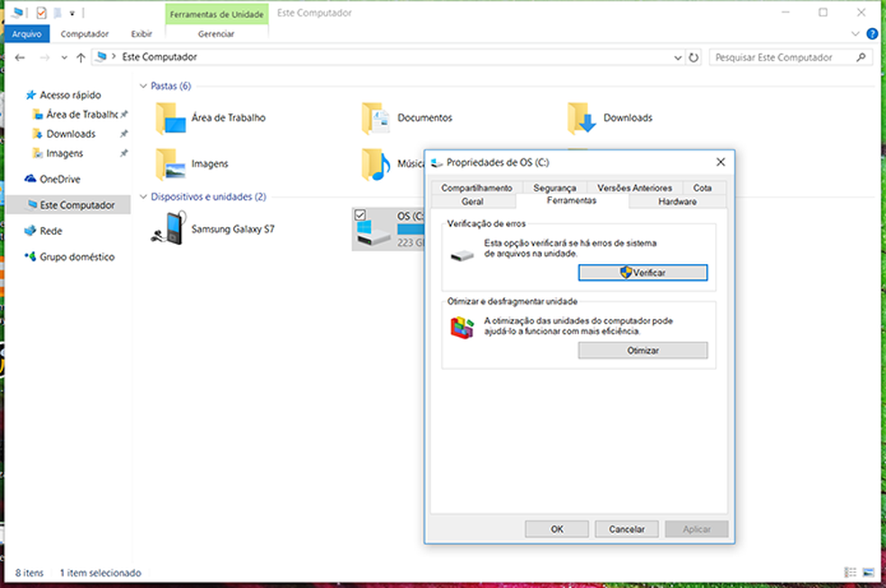The height and width of the screenshot is (588, 886).
Task: Click the Rede network icon in sidebar
Action: 31,231
